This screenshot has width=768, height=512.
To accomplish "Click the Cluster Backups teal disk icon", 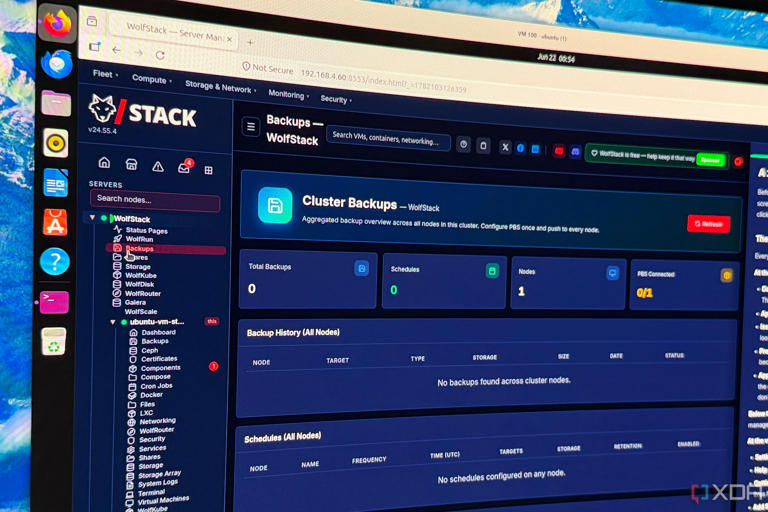I will click(275, 205).
